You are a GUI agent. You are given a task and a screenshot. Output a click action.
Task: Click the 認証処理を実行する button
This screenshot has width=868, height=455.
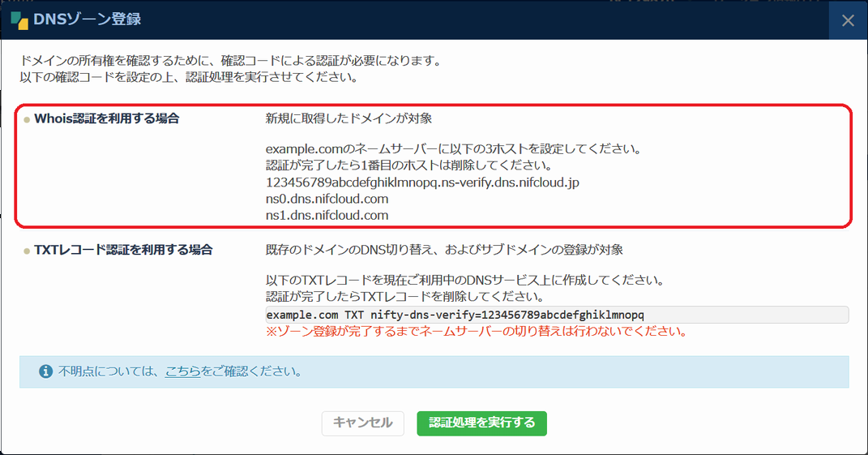(481, 423)
